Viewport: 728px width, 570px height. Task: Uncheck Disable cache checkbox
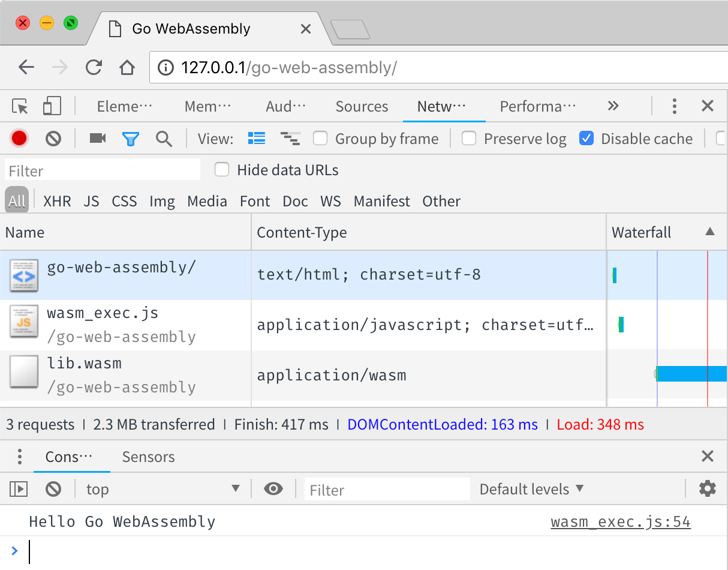click(586, 139)
